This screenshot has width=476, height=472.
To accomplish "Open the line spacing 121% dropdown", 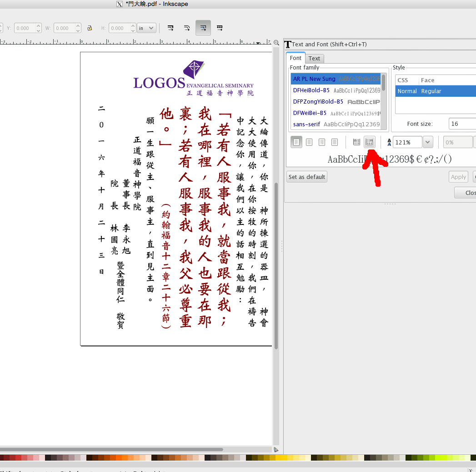I will [427, 142].
